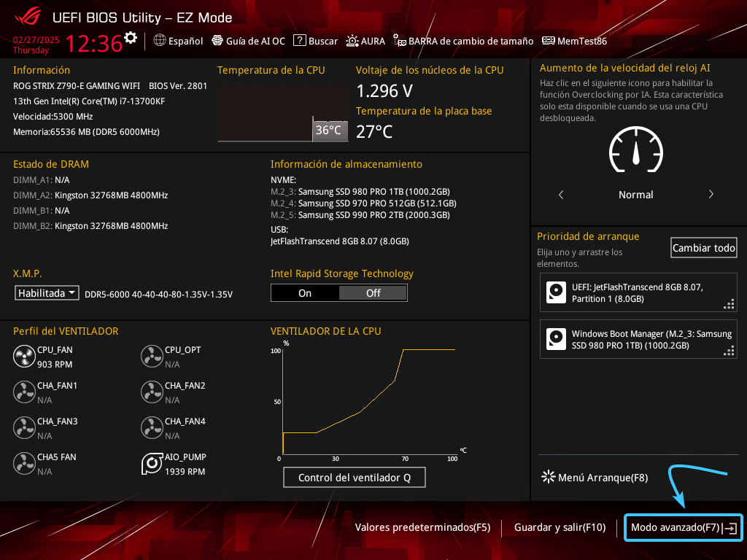Viewport: 747px width, 560px height.
Task: Click the CHA_FAN4 fan icon
Action: 152,428
